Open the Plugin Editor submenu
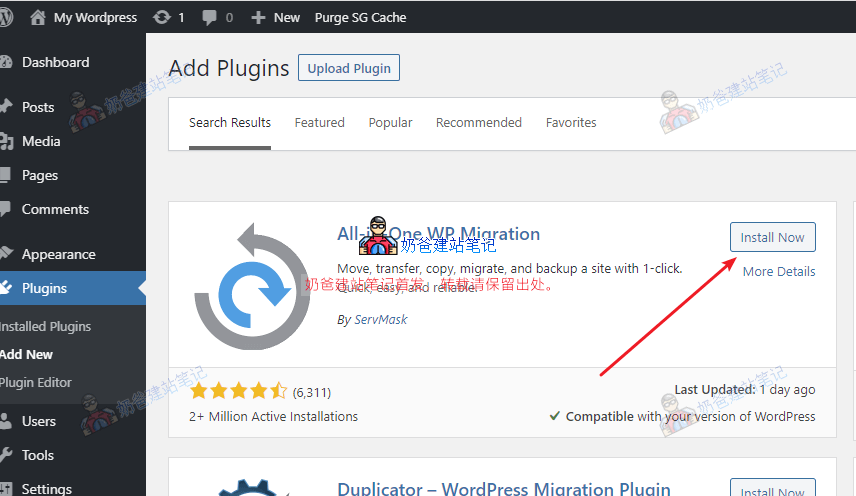The width and height of the screenshot is (856, 496). point(35,383)
